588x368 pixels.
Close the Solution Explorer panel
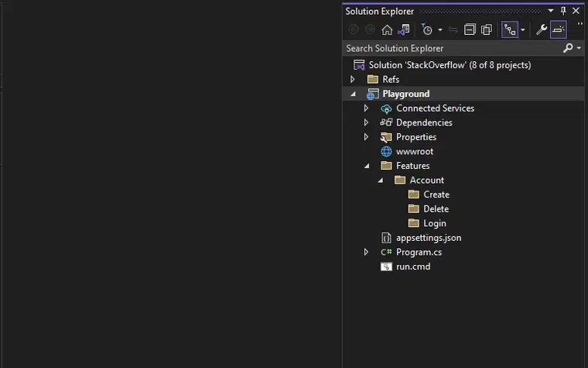tap(576, 11)
